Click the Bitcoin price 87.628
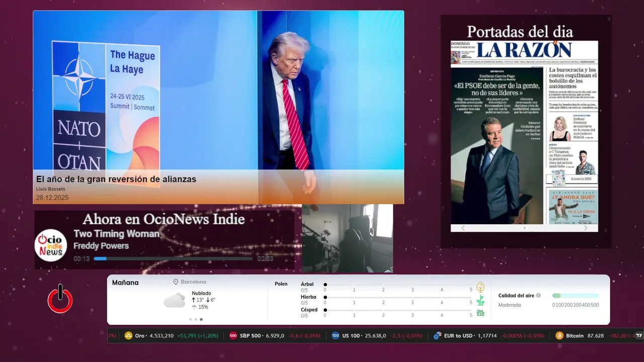 point(595,336)
